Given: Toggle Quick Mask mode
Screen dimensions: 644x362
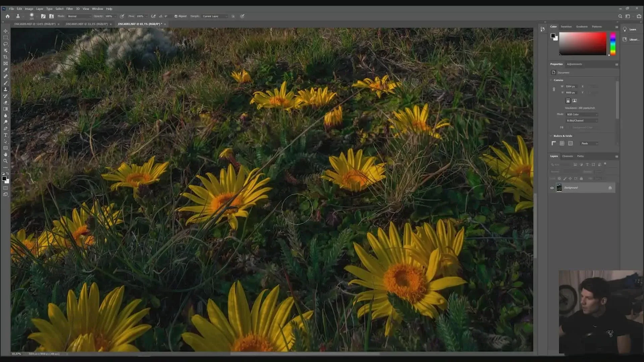Looking at the screenshot, I should pyautogui.click(x=5, y=188).
